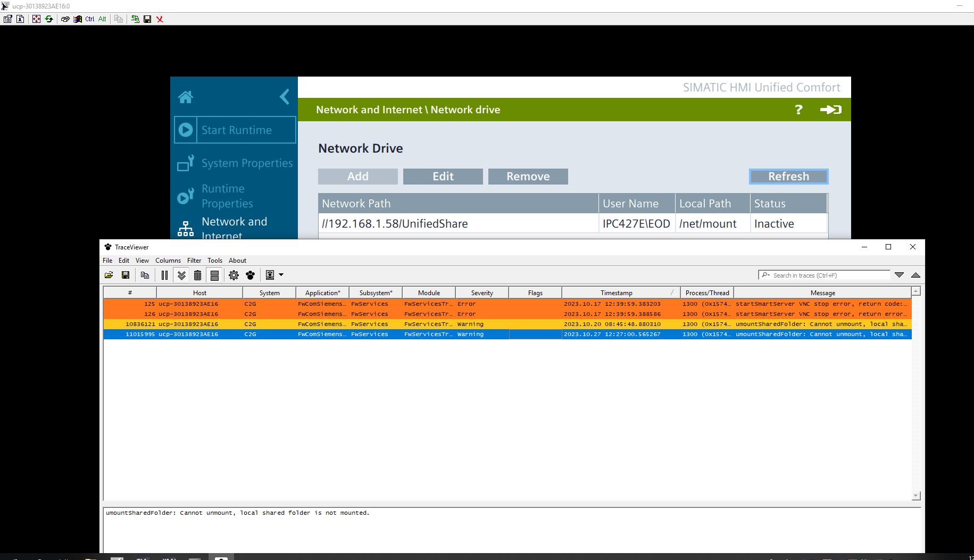Image resolution: width=974 pixels, height=560 pixels.
Task: Toggle VNC full-screen mode icon
Action: (36, 19)
